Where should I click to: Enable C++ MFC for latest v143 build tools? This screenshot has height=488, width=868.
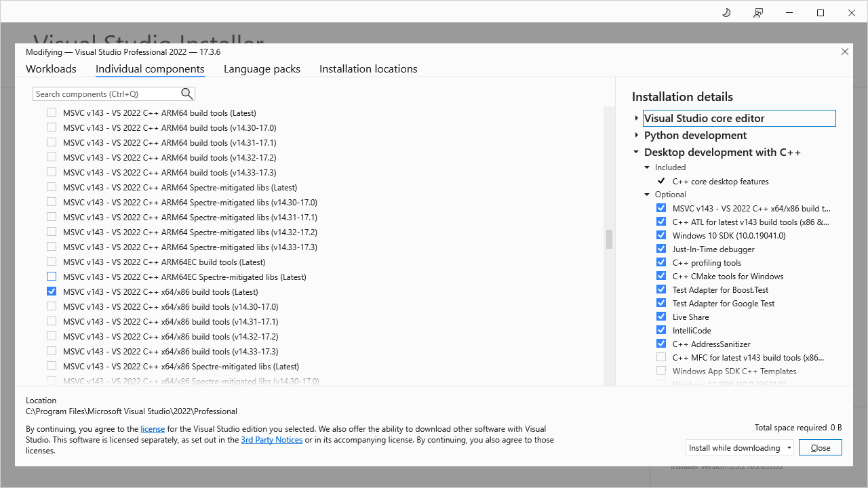pos(661,357)
